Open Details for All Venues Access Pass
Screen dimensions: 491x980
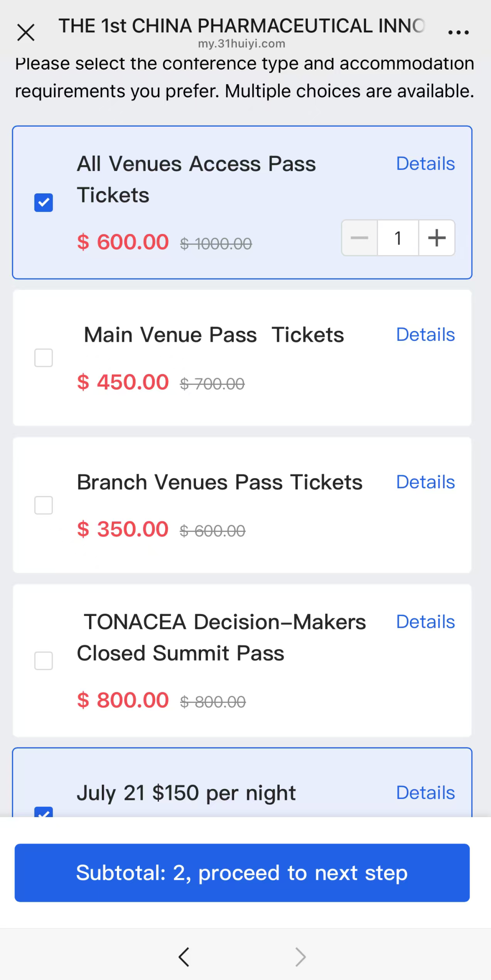(x=425, y=164)
